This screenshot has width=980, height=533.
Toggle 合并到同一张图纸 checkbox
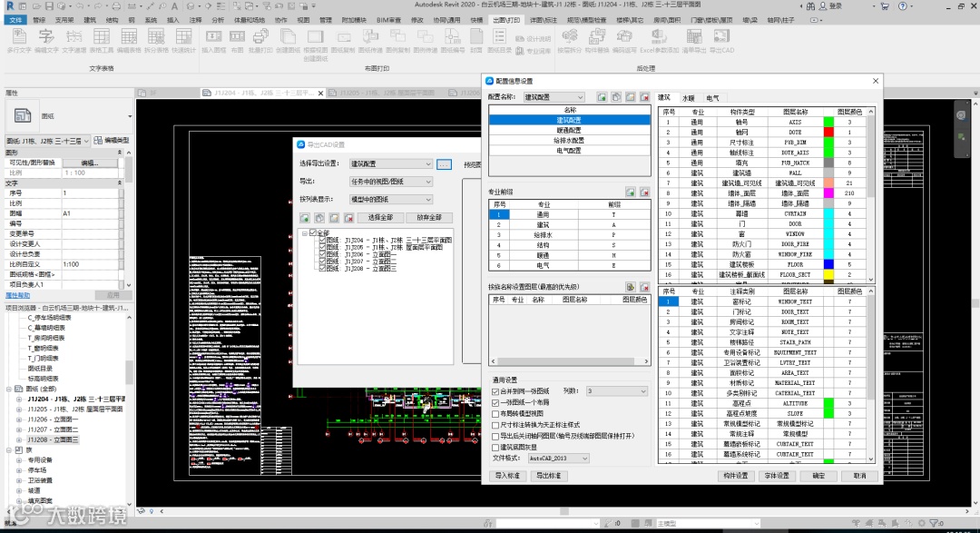coord(495,391)
